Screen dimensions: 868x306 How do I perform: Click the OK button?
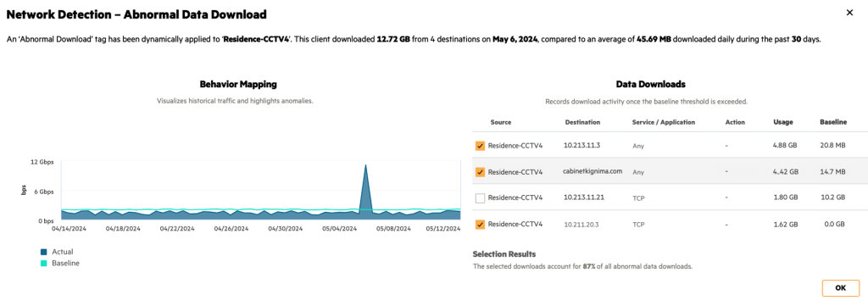coord(840,287)
